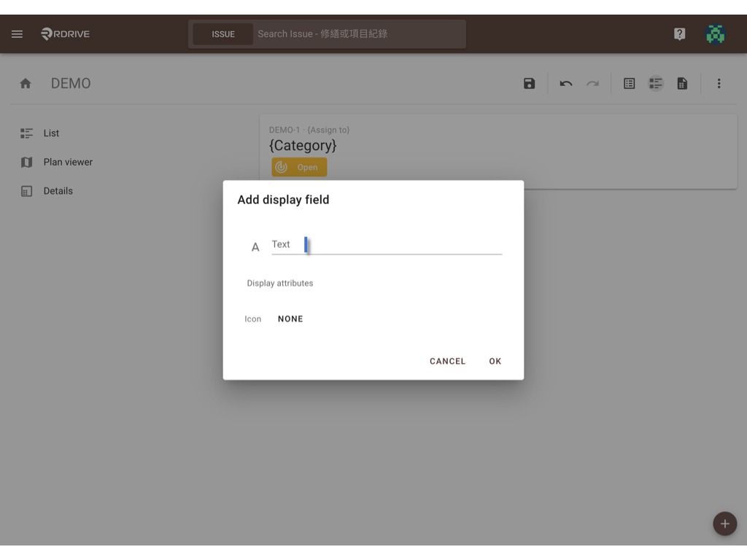
Task: Click the save floppy disk icon
Action: pyautogui.click(x=529, y=84)
